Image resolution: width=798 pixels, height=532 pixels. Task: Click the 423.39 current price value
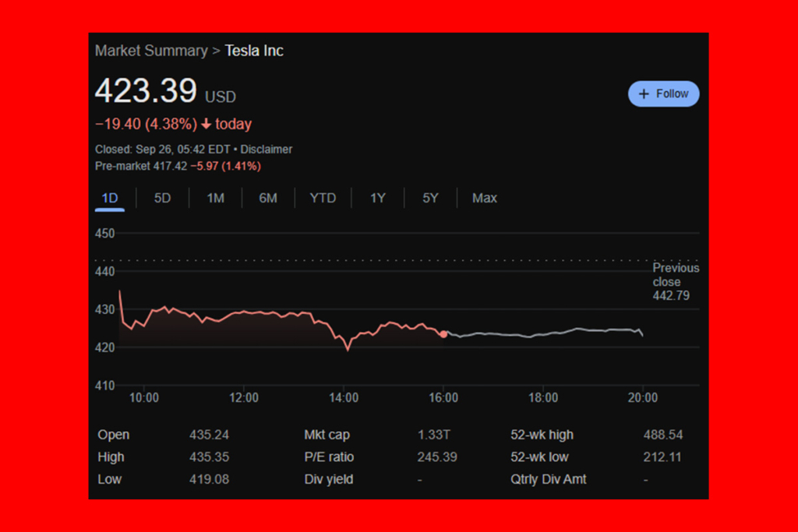pos(146,91)
